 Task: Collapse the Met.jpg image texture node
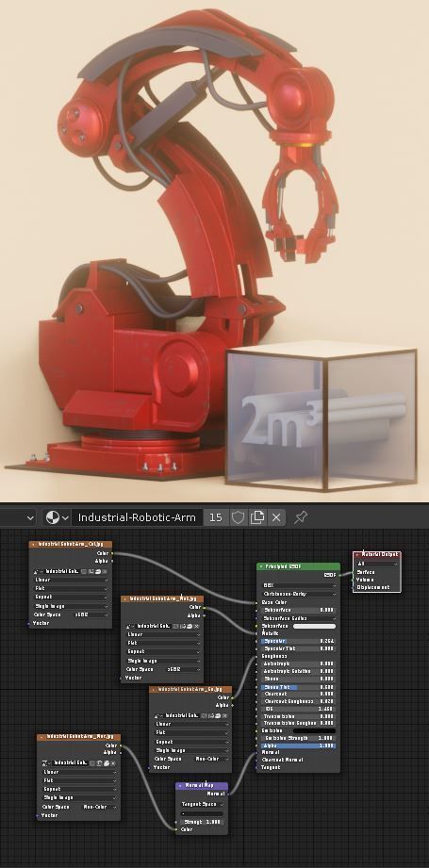pyautogui.click(x=126, y=599)
